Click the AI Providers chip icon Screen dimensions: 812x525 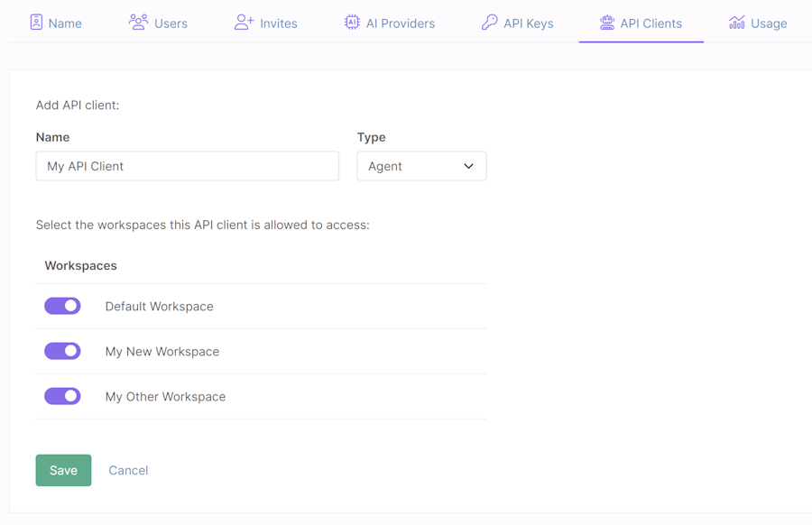pos(352,23)
